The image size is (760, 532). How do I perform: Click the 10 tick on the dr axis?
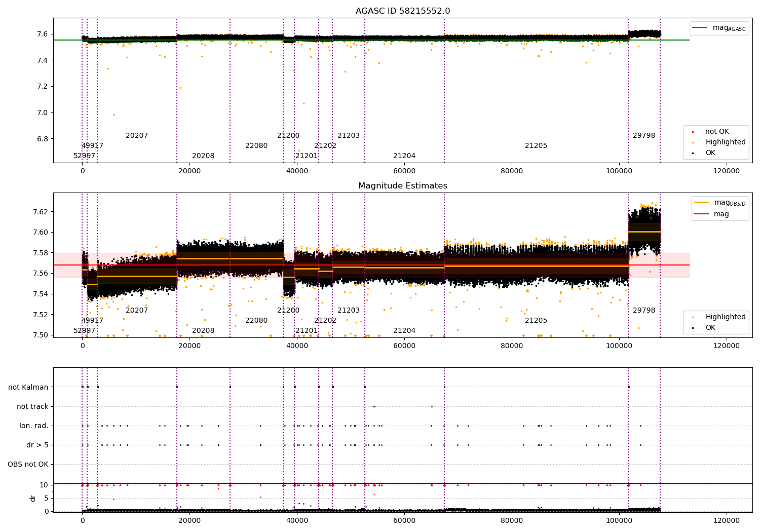point(44,485)
